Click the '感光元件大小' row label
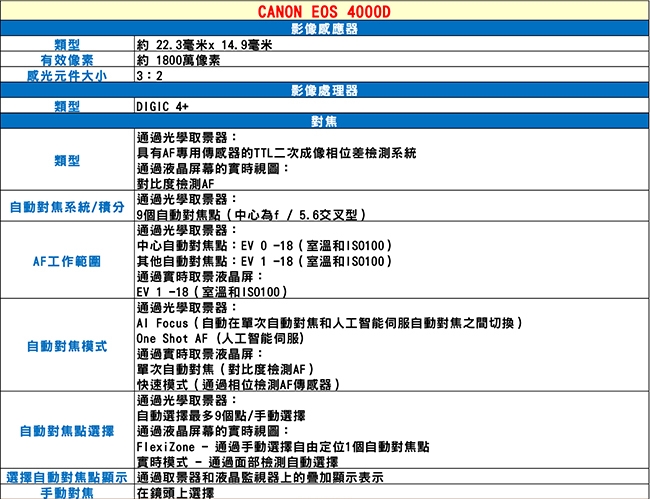Screen dimensions: 650x499 67,75
